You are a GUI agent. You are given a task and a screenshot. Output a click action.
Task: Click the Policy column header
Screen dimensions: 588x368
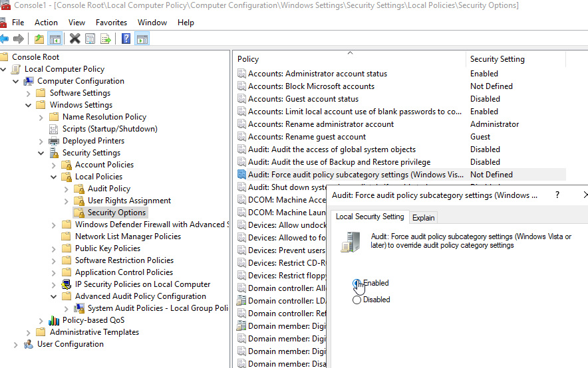coord(248,59)
